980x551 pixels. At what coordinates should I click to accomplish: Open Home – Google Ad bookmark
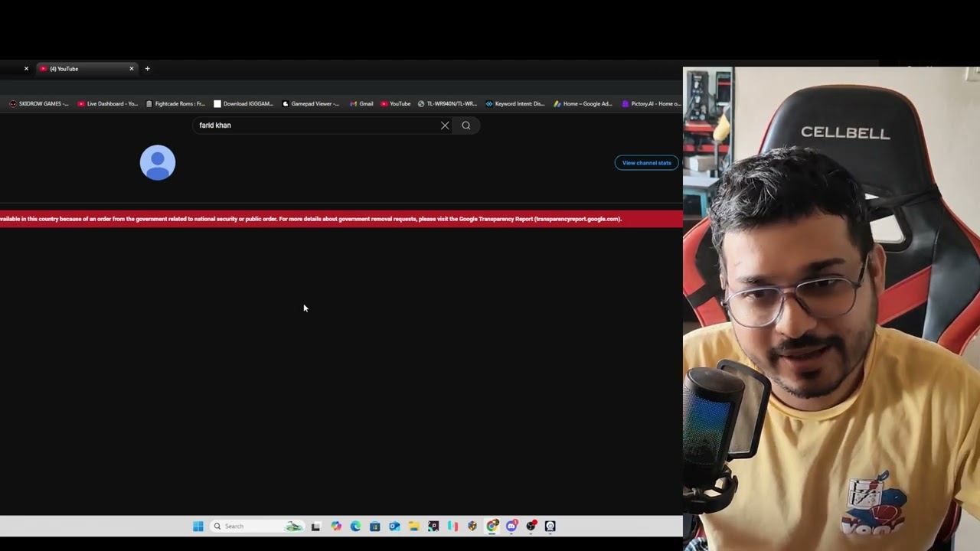tap(583, 103)
